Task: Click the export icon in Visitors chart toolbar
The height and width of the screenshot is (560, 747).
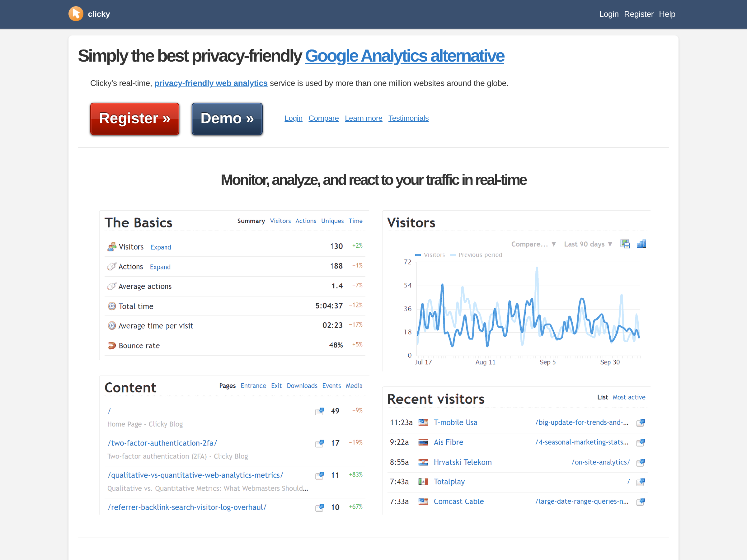Action: pyautogui.click(x=625, y=244)
